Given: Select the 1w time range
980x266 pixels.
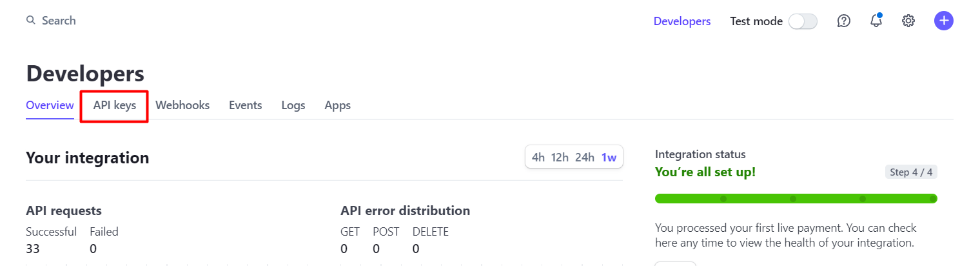Looking at the screenshot, I should click(609, 157).
